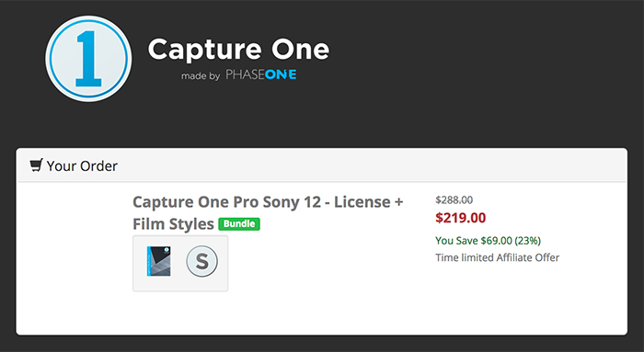Click the You Save $69.00 text

point(488,241)
